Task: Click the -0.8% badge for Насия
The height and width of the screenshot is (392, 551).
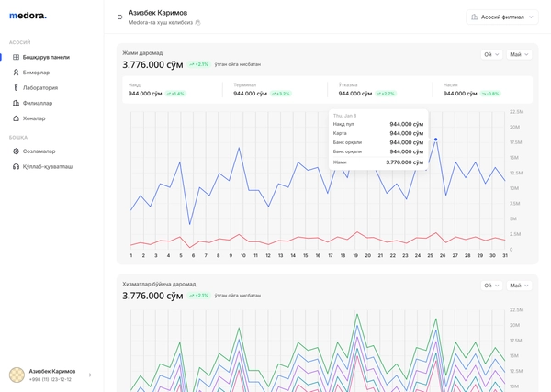Action: tap(490, 94)
